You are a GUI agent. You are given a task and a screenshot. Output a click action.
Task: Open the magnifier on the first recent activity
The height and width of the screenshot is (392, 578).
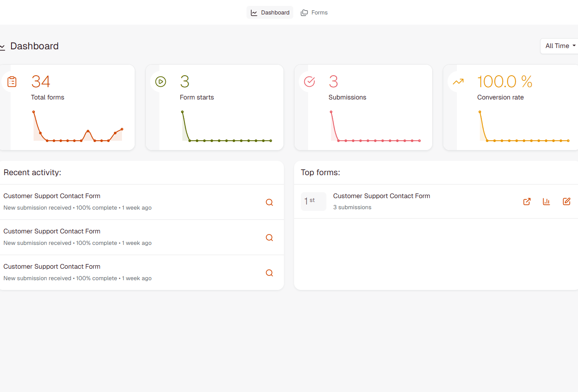coord(269,202)
